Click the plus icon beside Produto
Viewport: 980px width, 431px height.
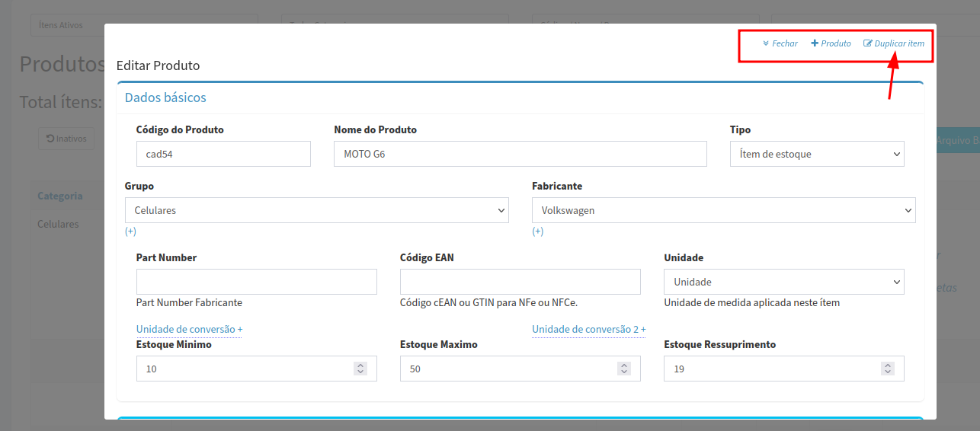(x=815, y=43)
